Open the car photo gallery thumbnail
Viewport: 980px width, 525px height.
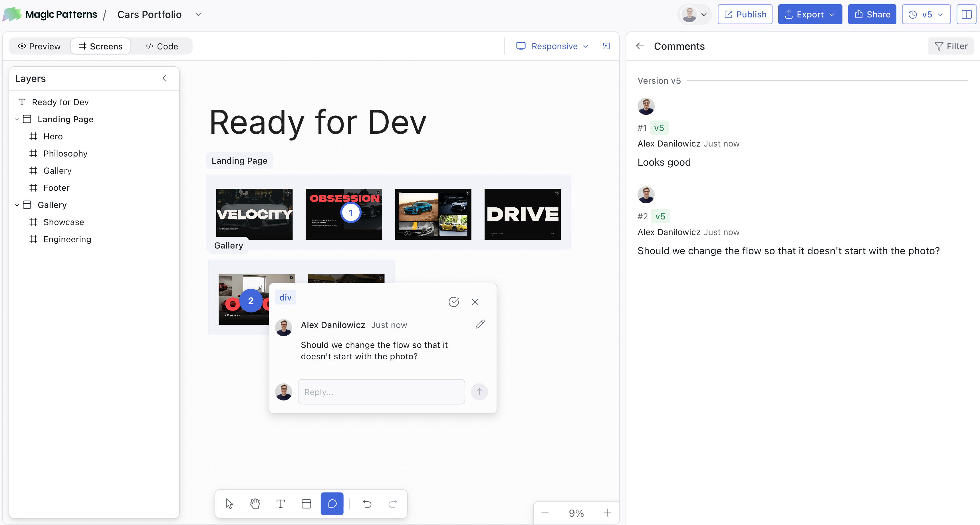(433, 214)
